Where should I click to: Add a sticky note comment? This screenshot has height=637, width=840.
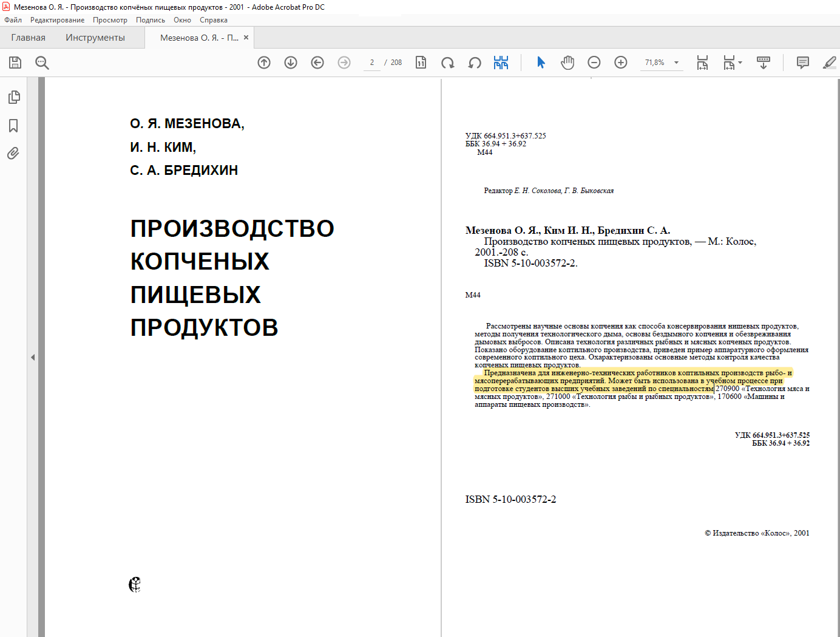coord(803,63)
